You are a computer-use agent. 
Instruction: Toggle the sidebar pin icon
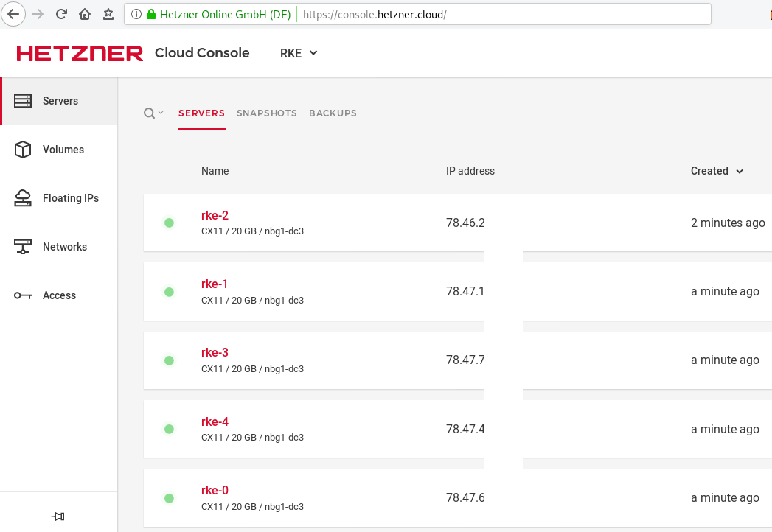[x=58, y=517]
